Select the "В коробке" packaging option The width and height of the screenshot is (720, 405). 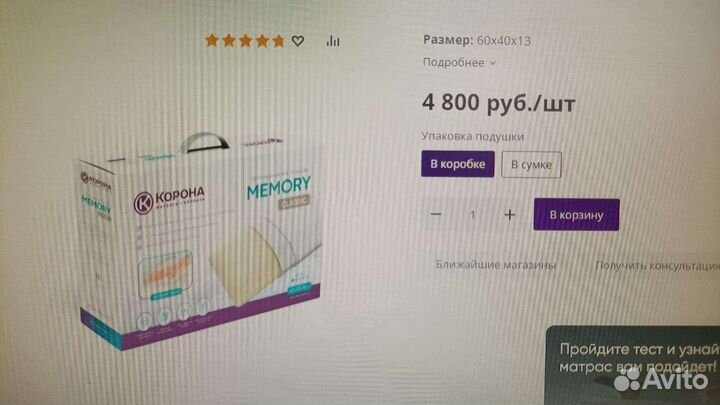click(458, 164)
